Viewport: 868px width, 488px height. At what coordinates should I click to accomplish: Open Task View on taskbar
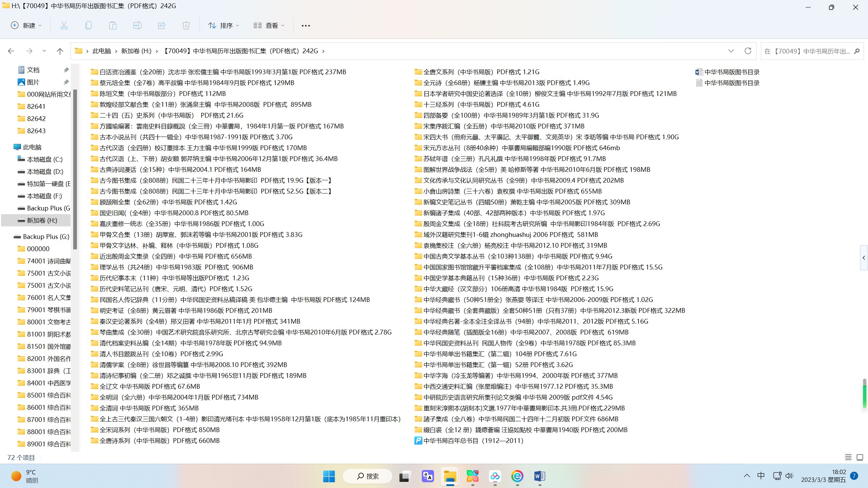point(405,476)
